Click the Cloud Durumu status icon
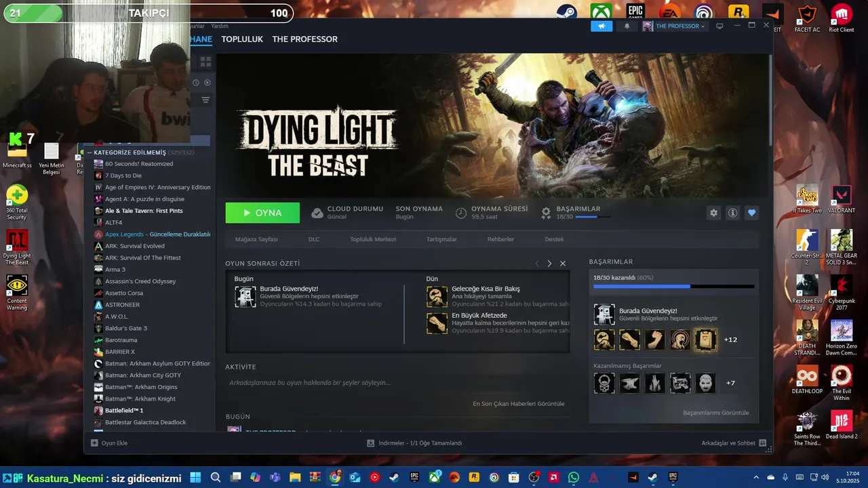 (317, 213)
